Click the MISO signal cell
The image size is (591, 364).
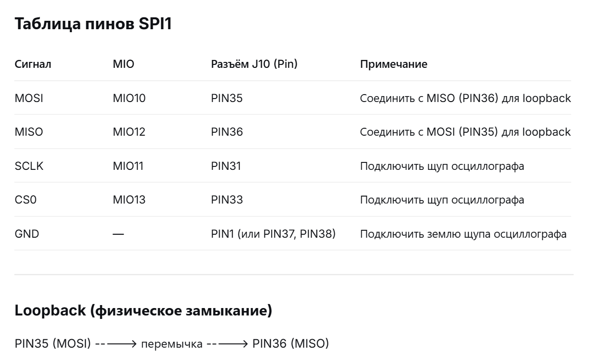[29, 132]
